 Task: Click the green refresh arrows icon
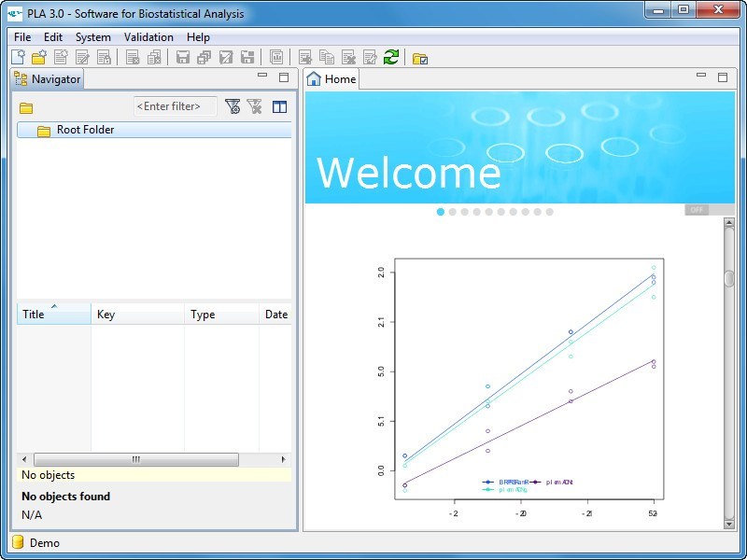(x=391, y=57)
